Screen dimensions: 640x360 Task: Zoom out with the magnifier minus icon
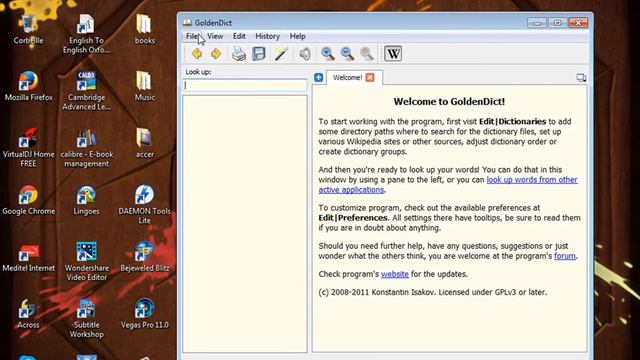point(347,53)
